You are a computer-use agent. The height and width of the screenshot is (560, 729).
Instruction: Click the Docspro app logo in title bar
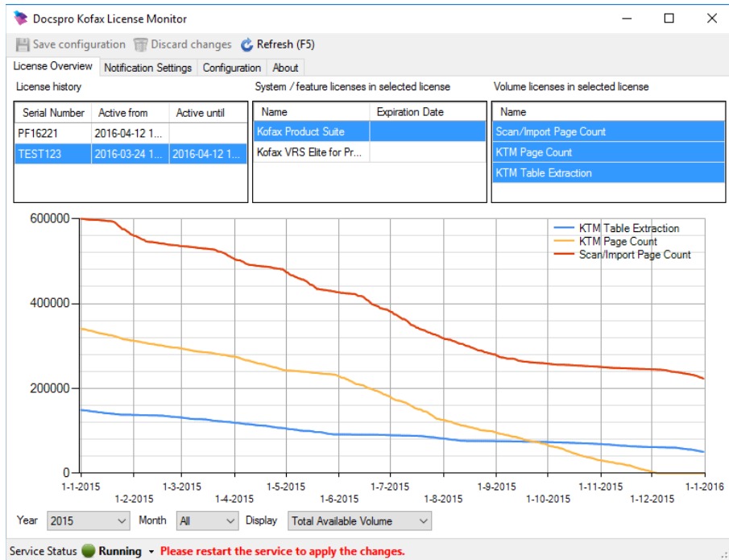point(20,19)
